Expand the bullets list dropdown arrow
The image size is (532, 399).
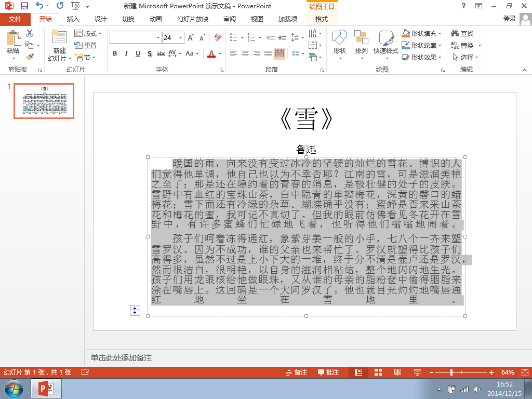point(242,37)
